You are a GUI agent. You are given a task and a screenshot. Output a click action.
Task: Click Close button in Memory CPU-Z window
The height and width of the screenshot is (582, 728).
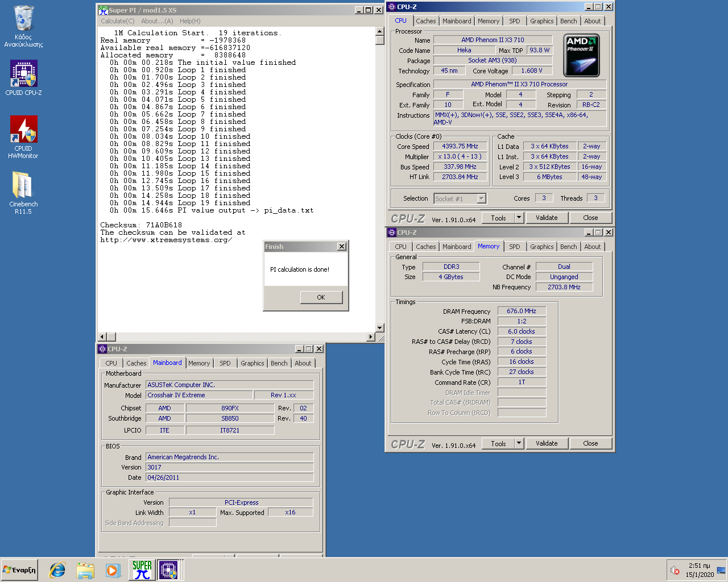[x=590, y=443]
